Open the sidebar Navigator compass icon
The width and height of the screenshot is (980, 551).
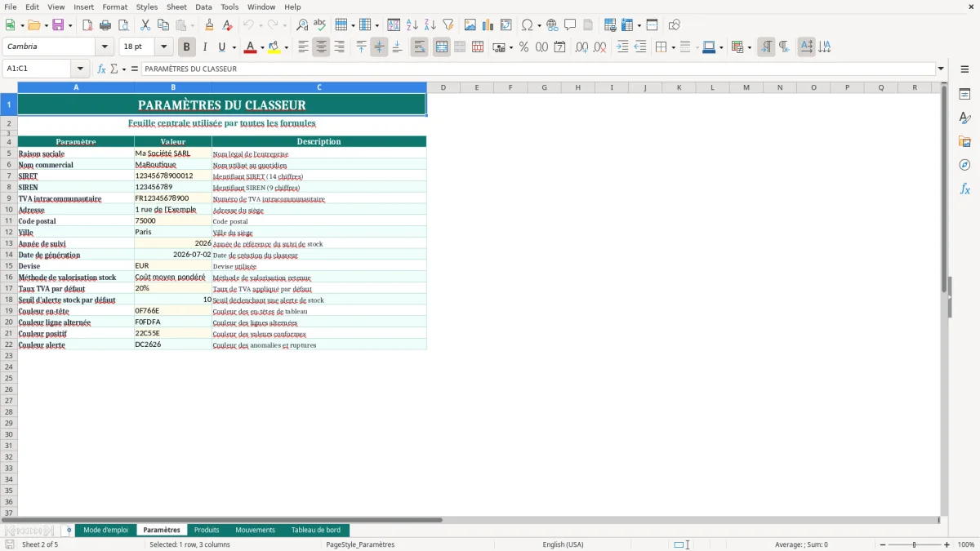(x=964, y=165)
